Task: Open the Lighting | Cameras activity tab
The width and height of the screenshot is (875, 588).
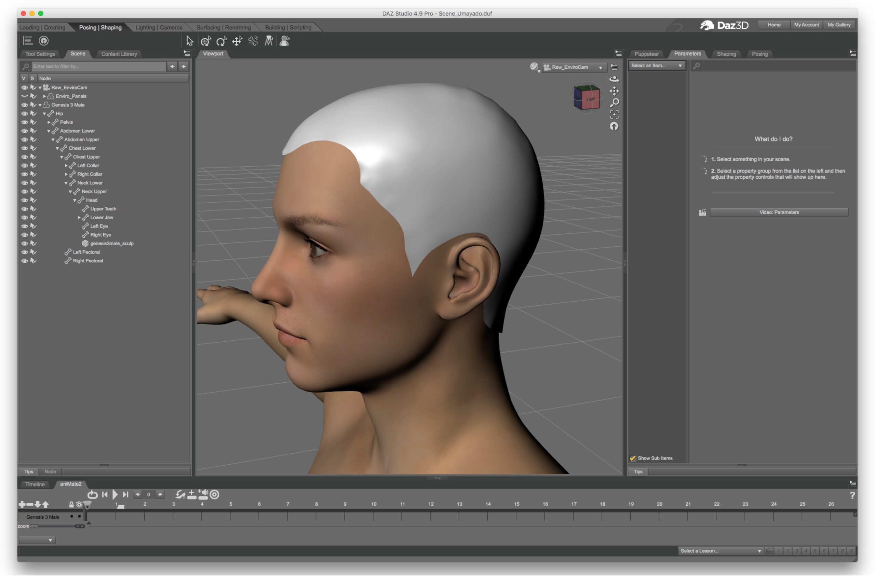Action: click(x=159, y=27)
